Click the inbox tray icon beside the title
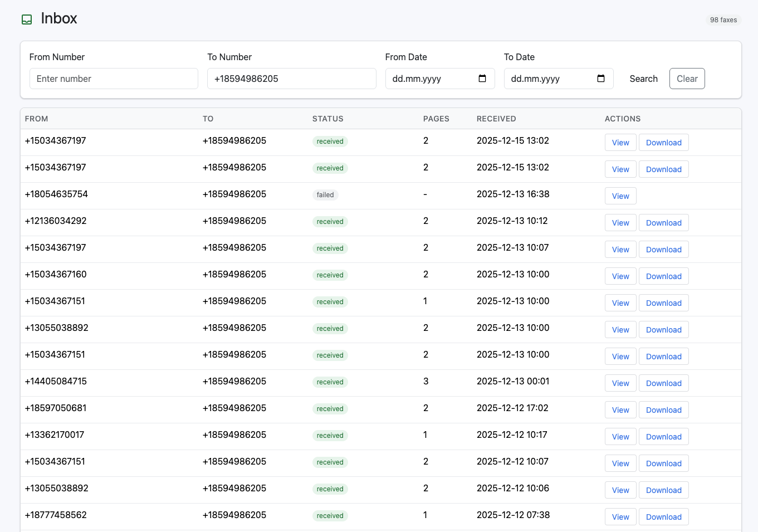 (27, 19)
